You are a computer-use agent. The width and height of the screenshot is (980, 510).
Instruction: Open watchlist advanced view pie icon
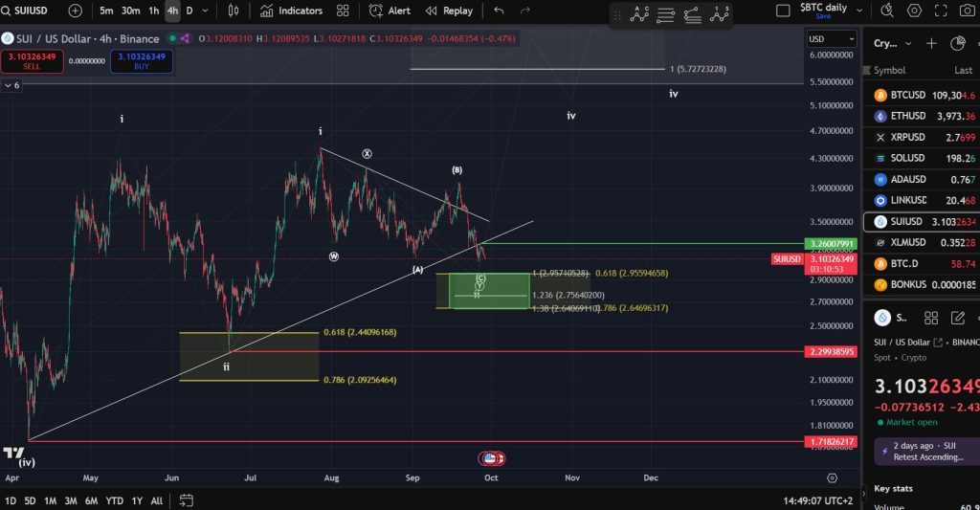tap(957, 43)
